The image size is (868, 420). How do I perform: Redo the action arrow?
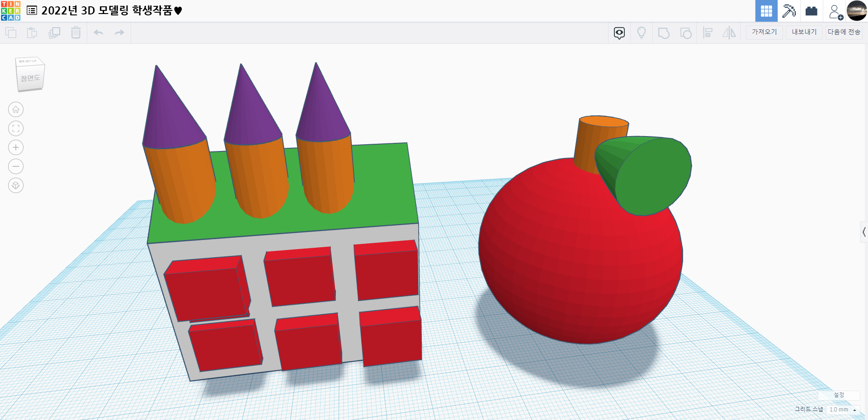[119, 33]
